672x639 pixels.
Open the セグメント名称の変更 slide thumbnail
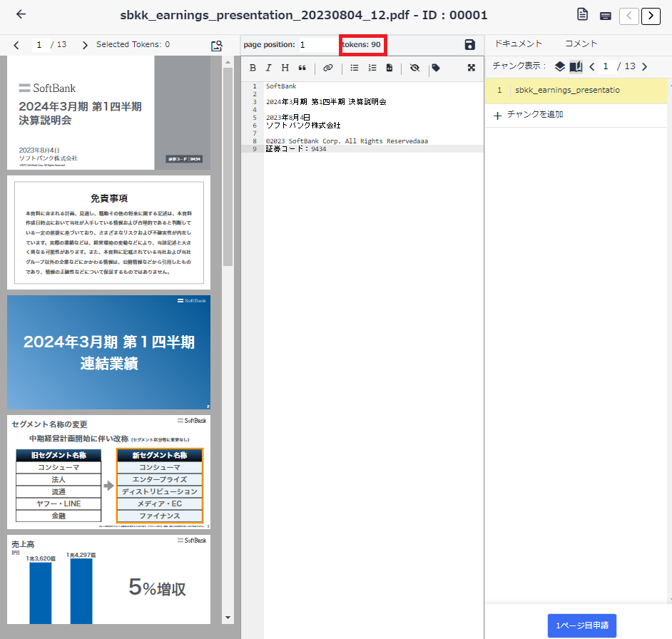[x=108, y=472]
